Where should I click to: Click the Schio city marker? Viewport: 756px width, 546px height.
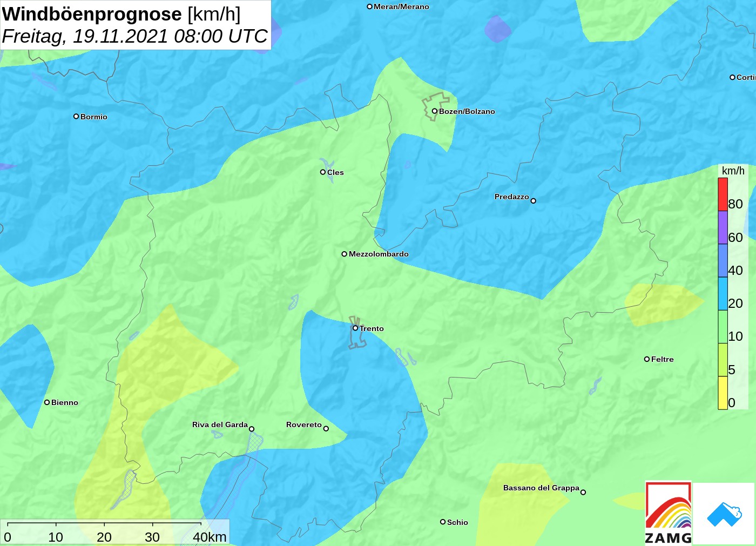tap(443, 522)
